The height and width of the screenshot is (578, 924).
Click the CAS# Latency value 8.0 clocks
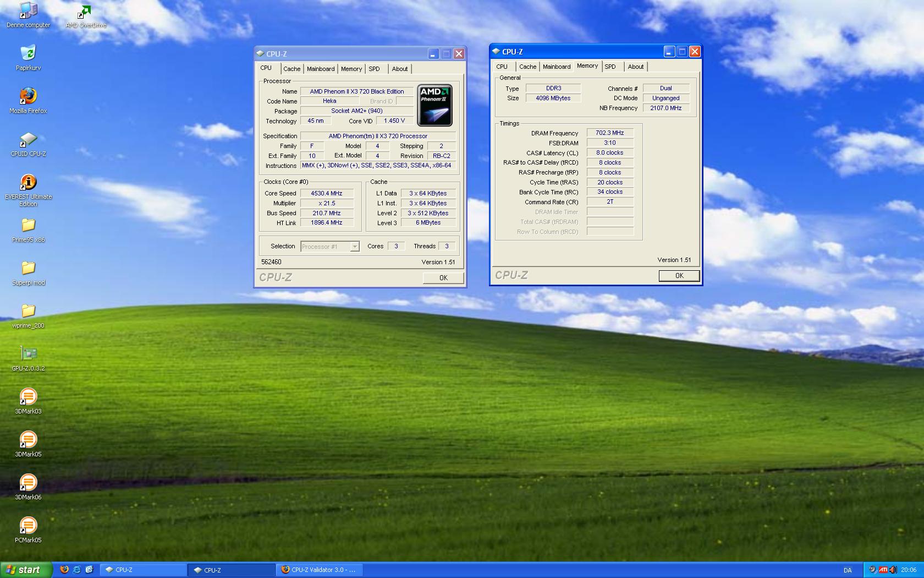click(610, 152)
